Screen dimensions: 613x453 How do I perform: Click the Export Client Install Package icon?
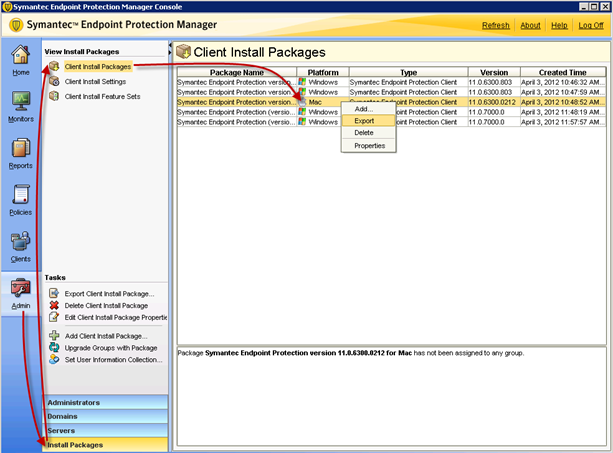[x=54, y=293]
